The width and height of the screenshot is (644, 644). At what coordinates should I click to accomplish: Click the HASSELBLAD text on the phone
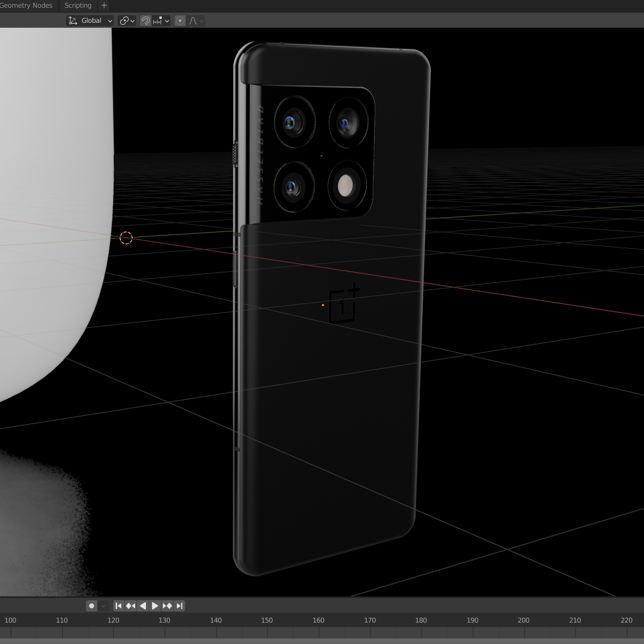point(260,154)
